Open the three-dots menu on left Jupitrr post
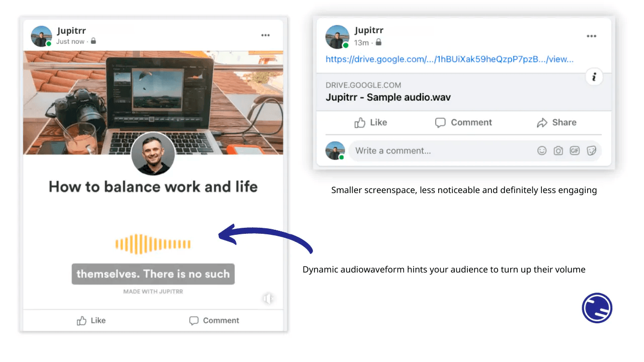644x362 pixels. [265, 35]
